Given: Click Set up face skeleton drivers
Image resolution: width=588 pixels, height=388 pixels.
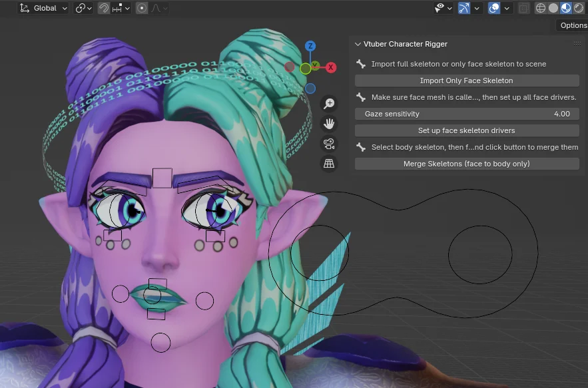Looking at the screenshot, I should point(466,130).
